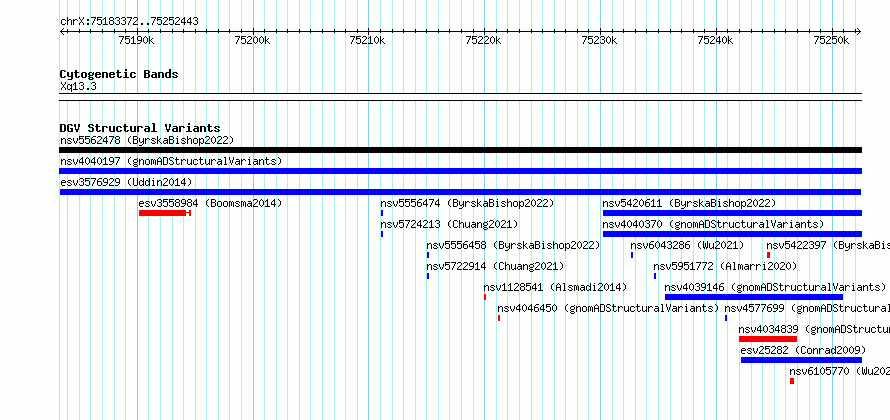Click the 75220k ruler label
This screenshot has width=890, height=420.
(x=484, y=40)
